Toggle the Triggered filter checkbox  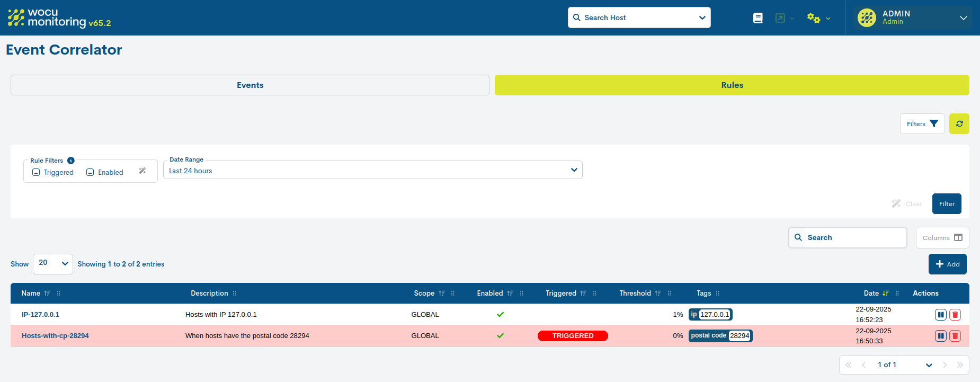[36, 172]
